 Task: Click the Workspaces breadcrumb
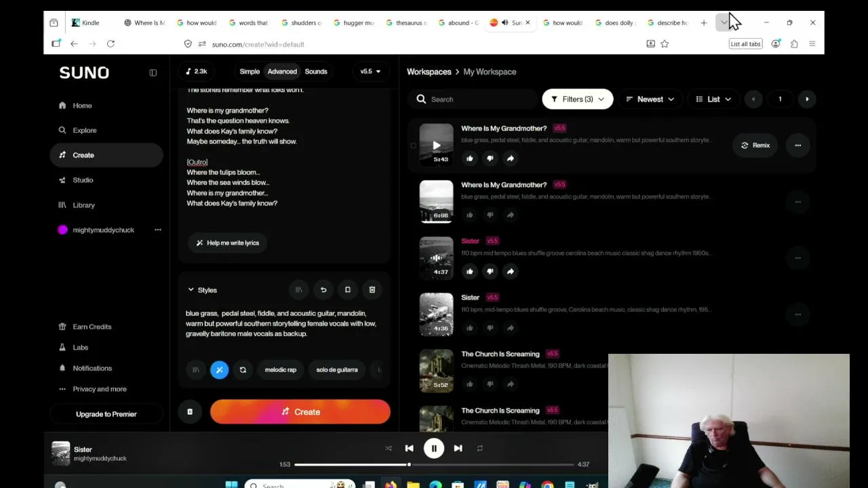tap(429, 72)
